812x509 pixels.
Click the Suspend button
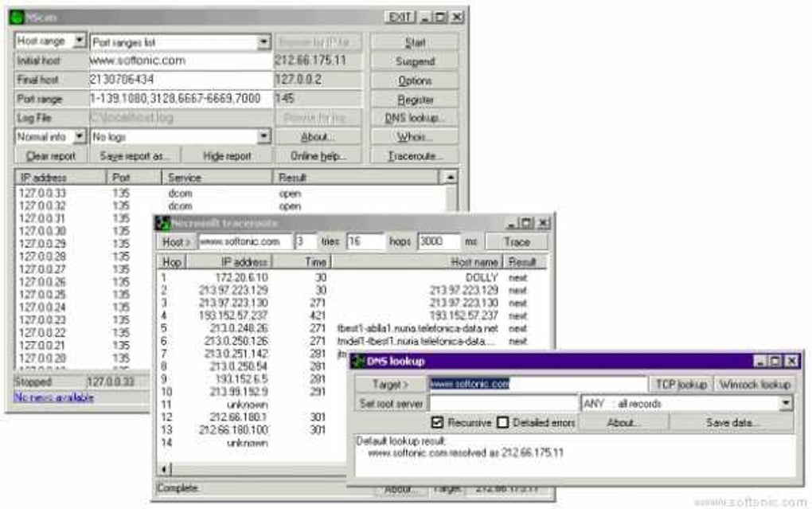pos(414,61)
